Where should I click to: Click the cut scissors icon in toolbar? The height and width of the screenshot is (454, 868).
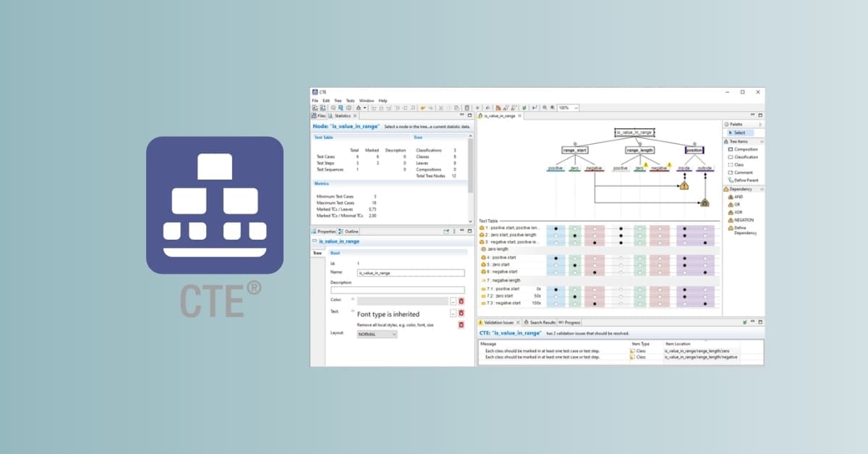441,107
